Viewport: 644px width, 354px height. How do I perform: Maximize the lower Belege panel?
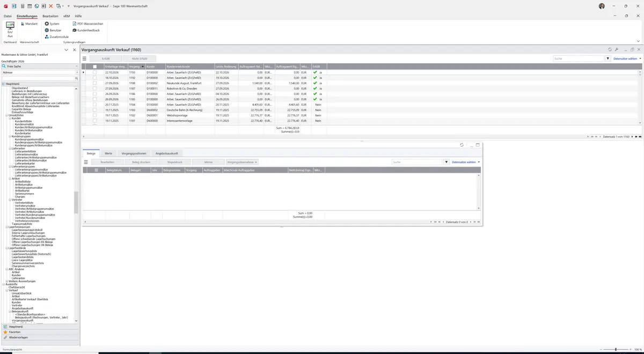coord(478,145)
